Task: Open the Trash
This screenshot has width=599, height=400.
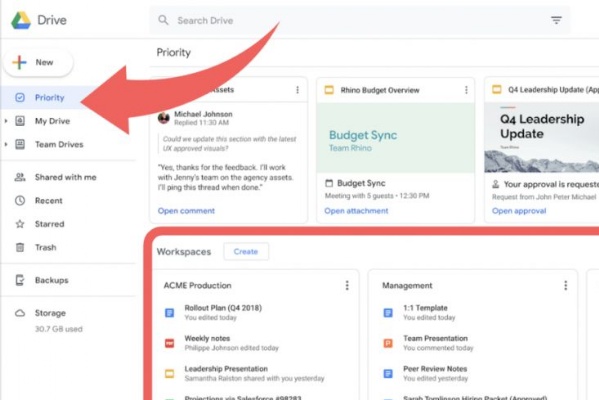Action: tap(45, 248)
